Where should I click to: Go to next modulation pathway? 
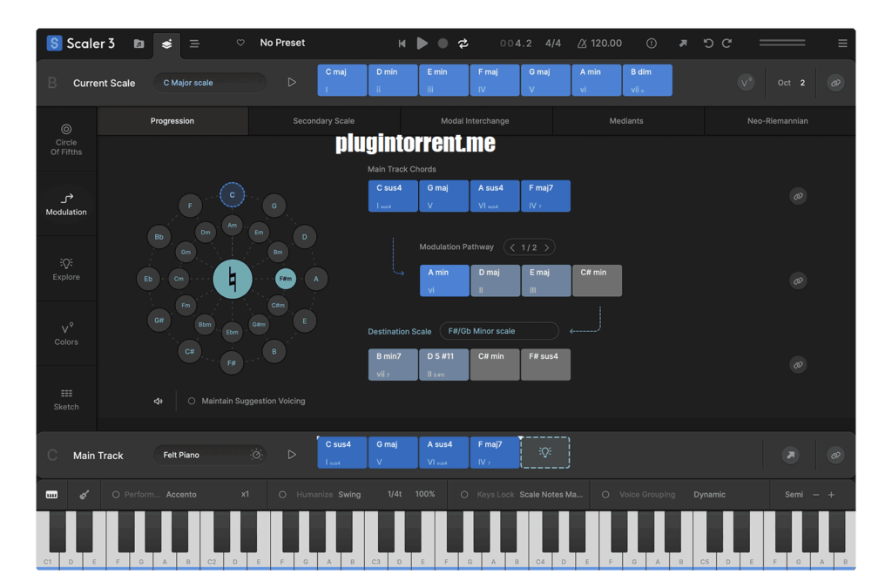click(x=547, y=247)
